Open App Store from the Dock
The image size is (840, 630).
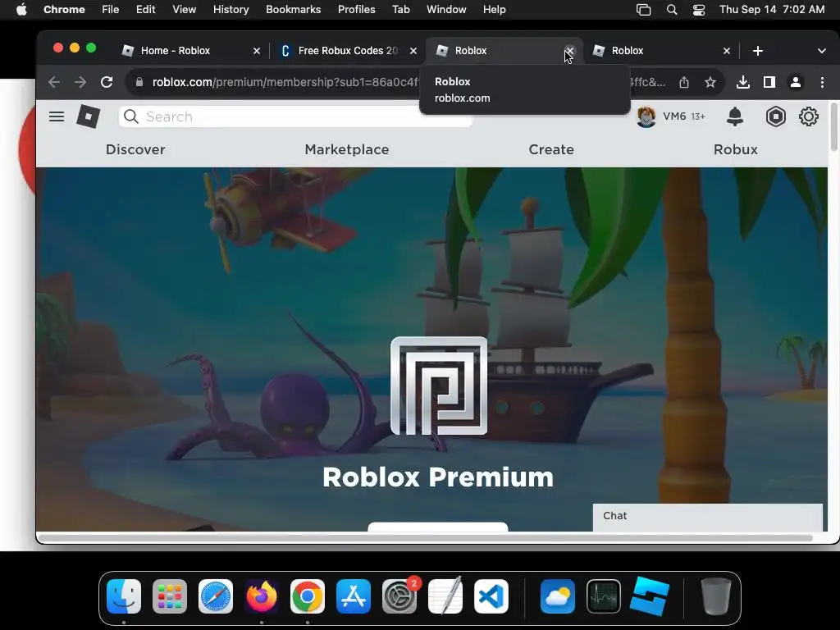354,596
